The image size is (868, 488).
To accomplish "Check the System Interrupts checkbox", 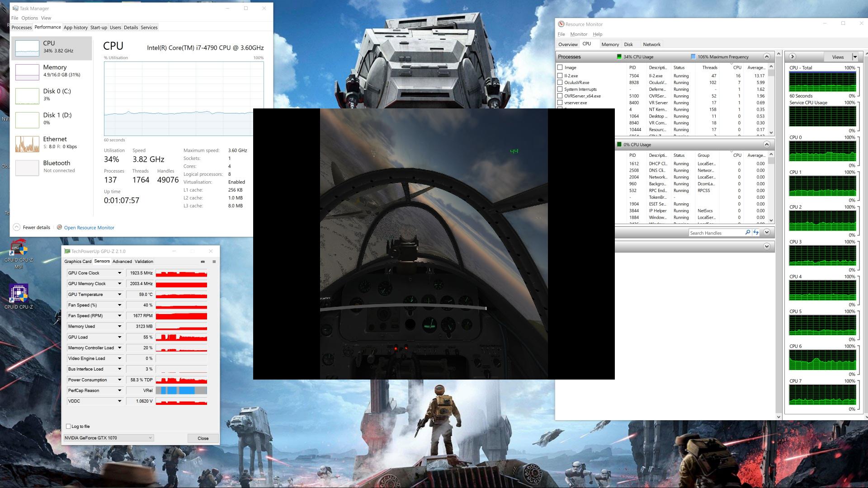I will coord(560,89).
